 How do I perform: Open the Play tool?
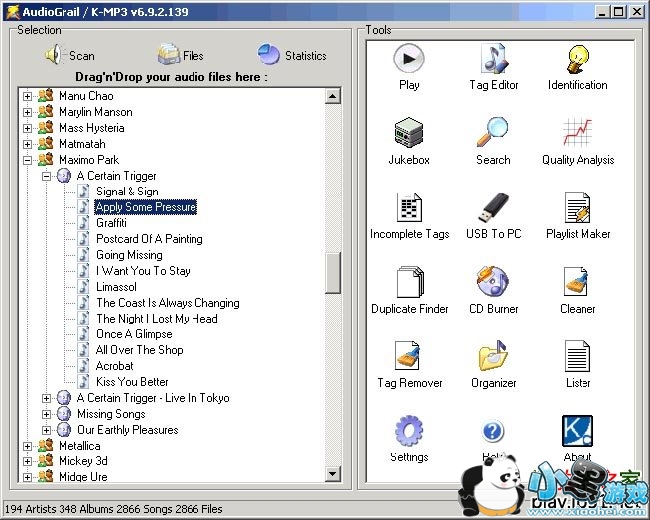click(409, 66)
